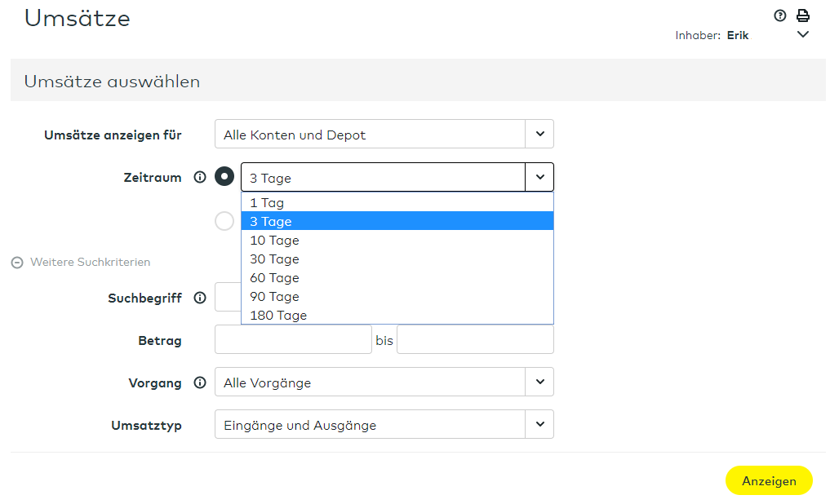Select the preset Zeitraum radio button
Screen dimensions: 830x504
coord(224,177)
